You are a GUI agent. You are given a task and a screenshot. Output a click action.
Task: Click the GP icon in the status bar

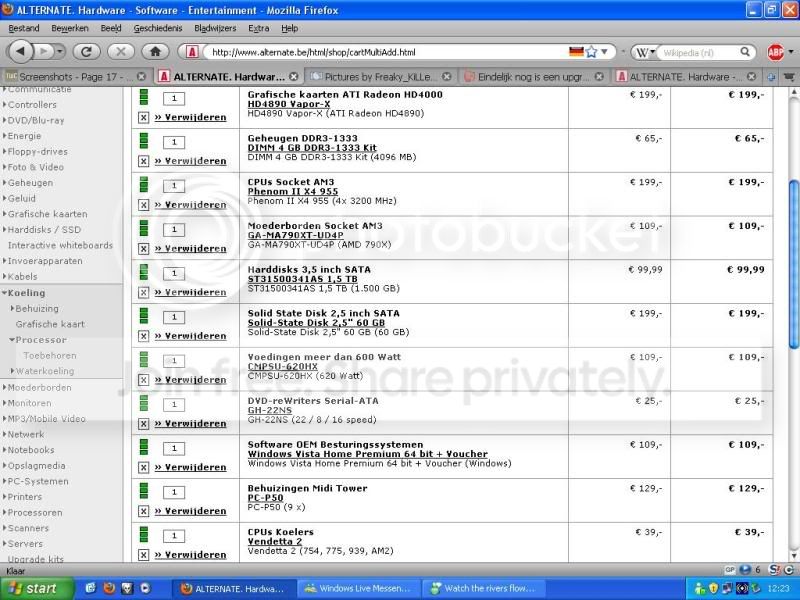click(x=730, y=569)
